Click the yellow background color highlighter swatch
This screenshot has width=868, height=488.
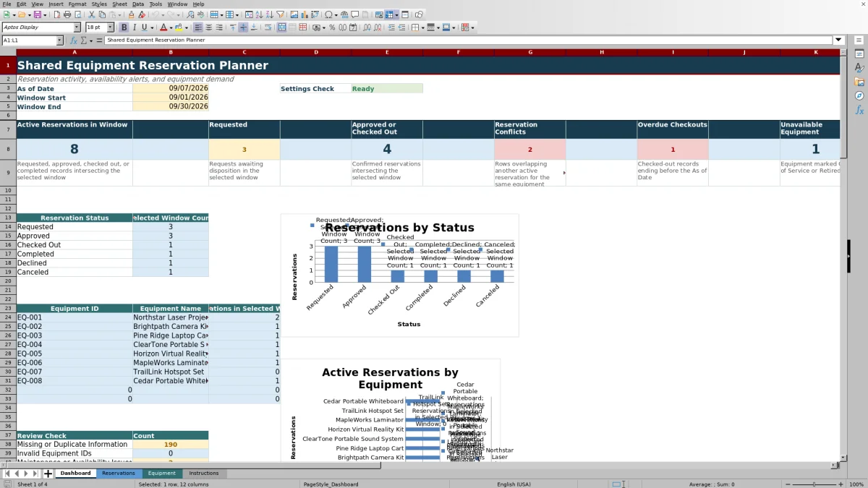(x=179, y=27)
